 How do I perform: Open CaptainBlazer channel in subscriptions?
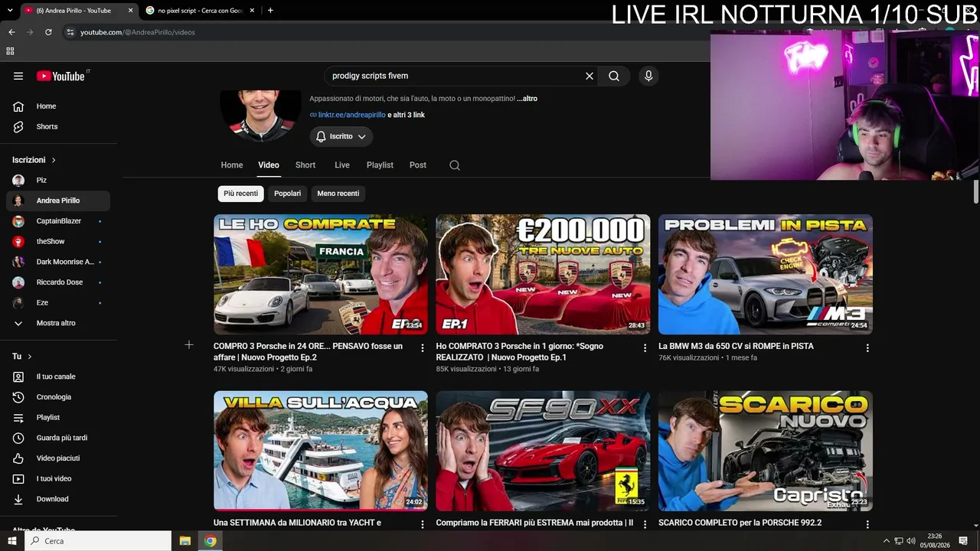58,221
